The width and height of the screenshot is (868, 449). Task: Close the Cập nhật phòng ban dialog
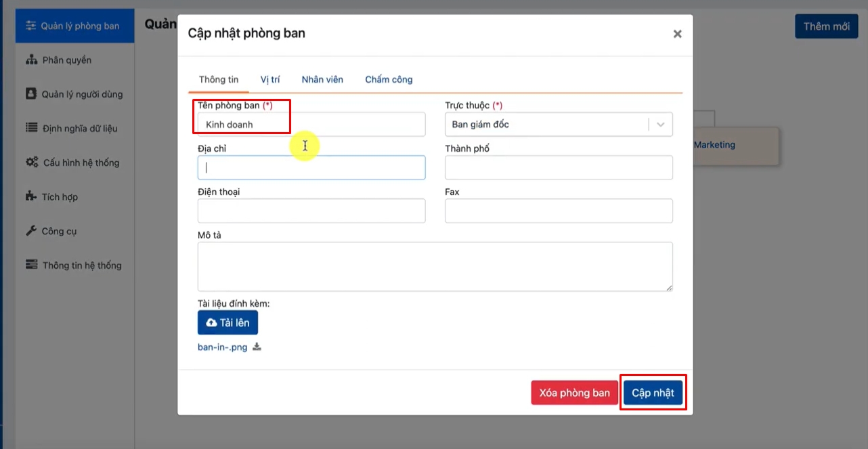click(x=677, y=34)
